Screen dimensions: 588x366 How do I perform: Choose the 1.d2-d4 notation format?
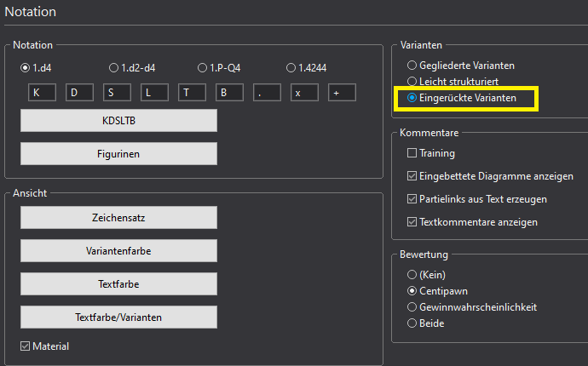click(x=114, y=67)
